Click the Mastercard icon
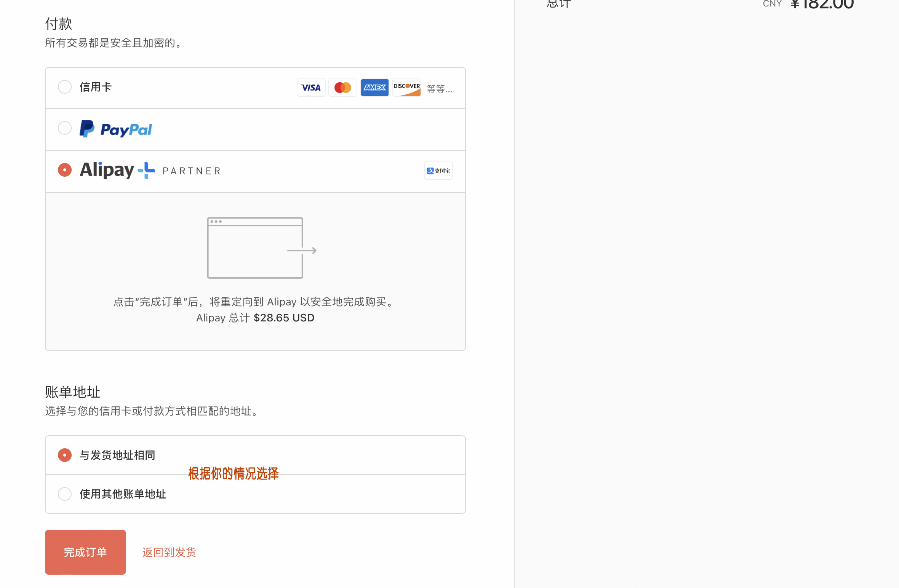Viewport: 899px width, 588px height. pyautogui.click(x=343, y=88)
